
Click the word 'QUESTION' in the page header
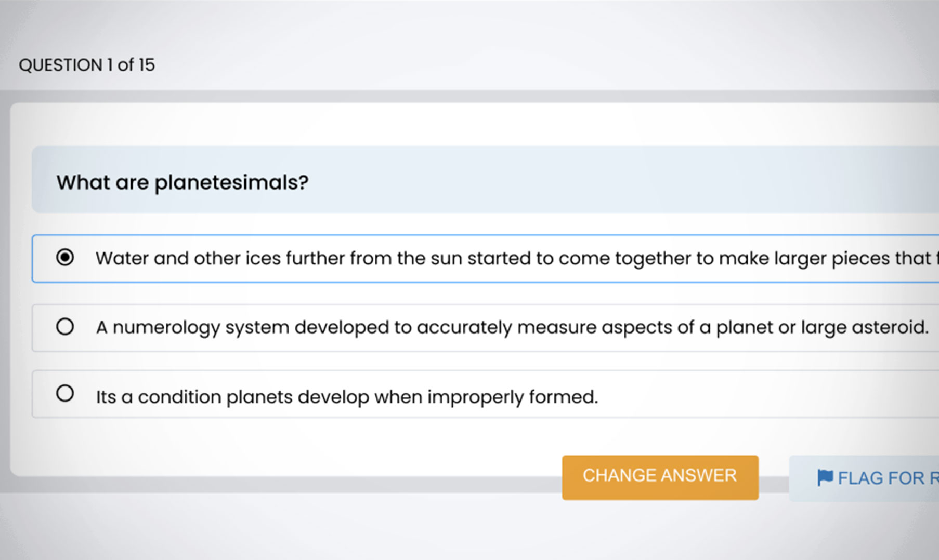click(60, 65)
